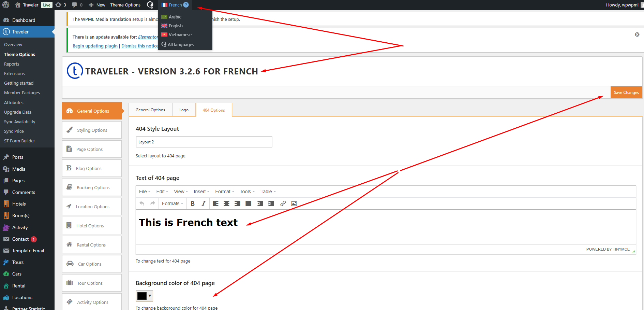Click the insert image icon in the editor

tap(294, 203)
